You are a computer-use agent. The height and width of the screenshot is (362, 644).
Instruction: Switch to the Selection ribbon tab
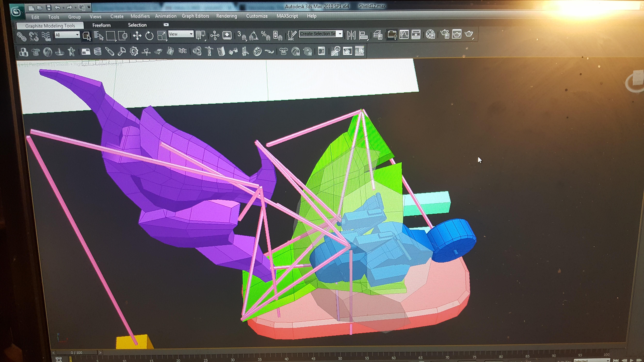tap(137, 25)
